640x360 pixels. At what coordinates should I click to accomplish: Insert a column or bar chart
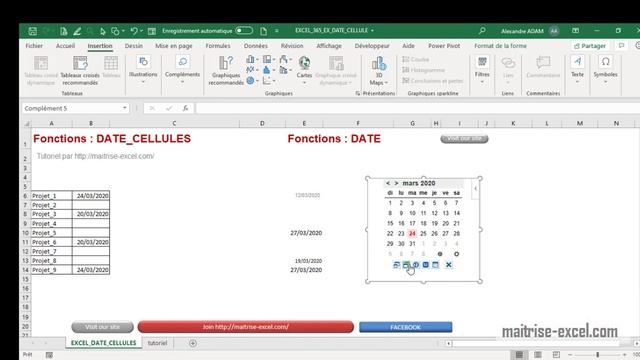click(250, 60)
